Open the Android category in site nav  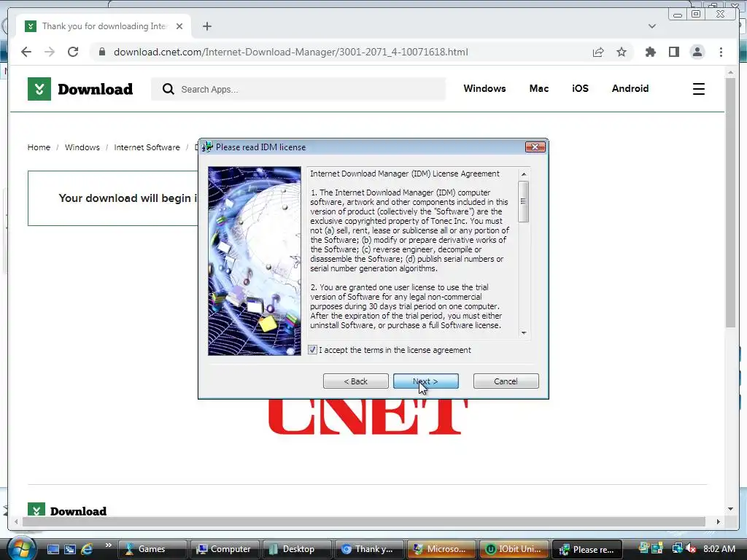coord(630,88)
